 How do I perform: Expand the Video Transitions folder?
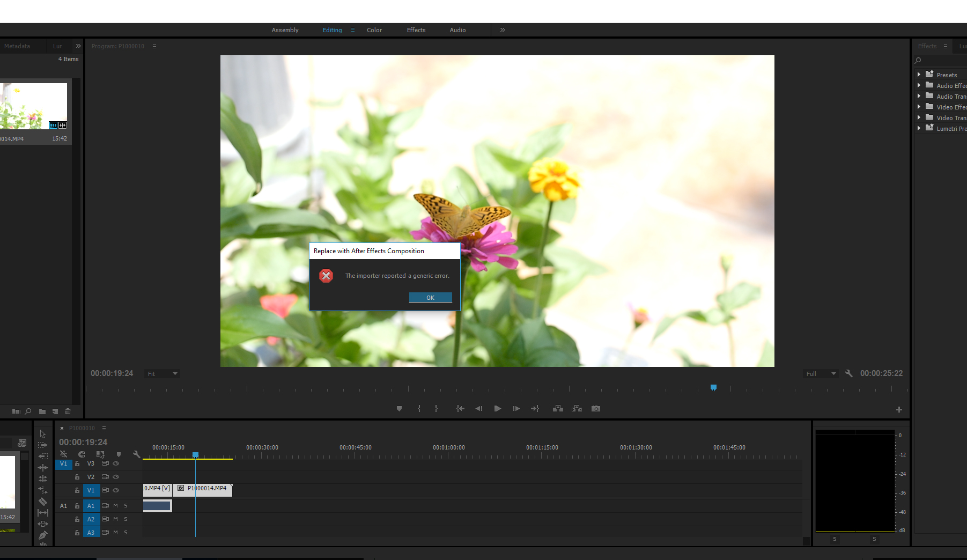point(919,117)
